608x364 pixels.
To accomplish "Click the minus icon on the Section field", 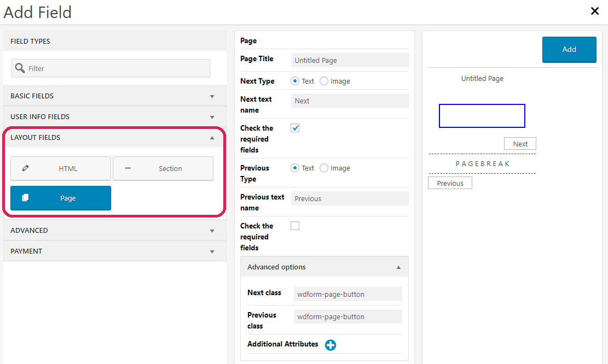I will [x=128, y=168].
